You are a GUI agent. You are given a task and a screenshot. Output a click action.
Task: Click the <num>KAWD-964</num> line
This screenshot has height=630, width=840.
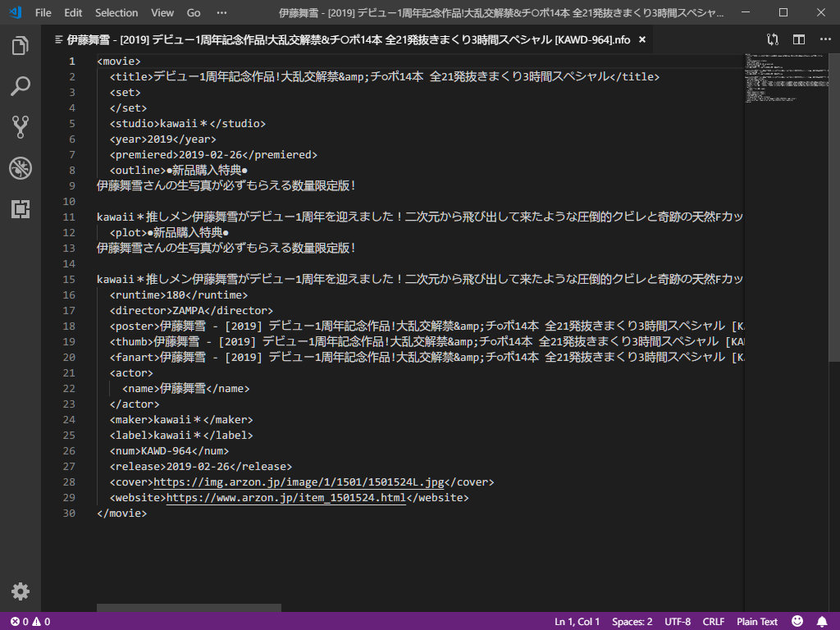click(x=169, y=451)
